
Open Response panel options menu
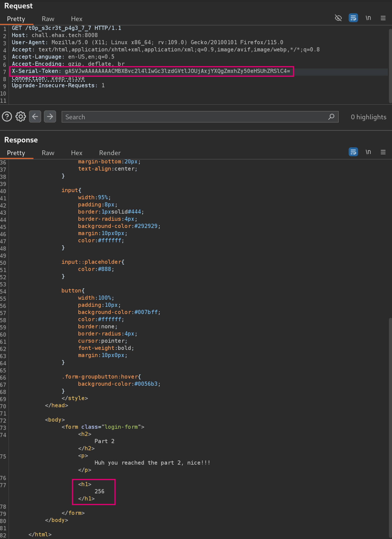pos(383,152)
